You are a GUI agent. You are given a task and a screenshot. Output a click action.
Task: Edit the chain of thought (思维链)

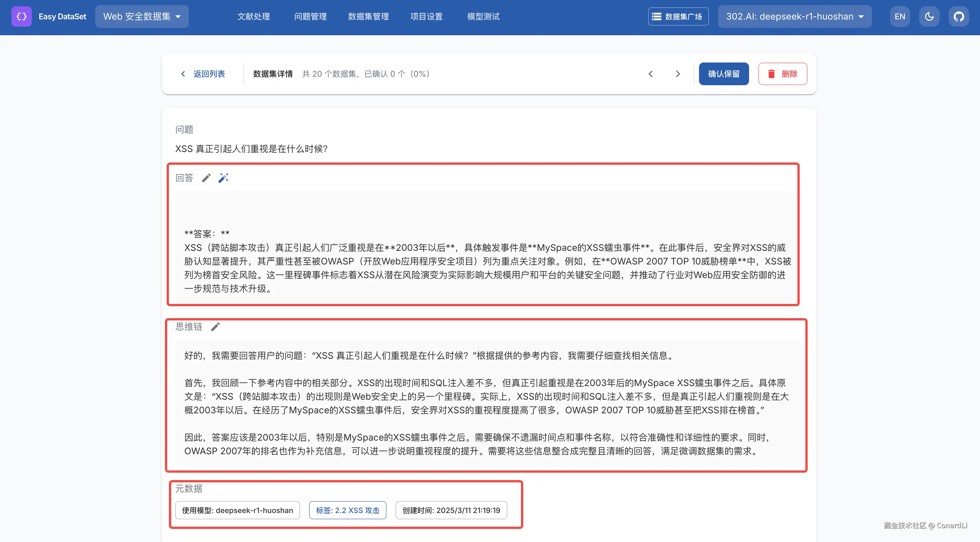[215, 327]
